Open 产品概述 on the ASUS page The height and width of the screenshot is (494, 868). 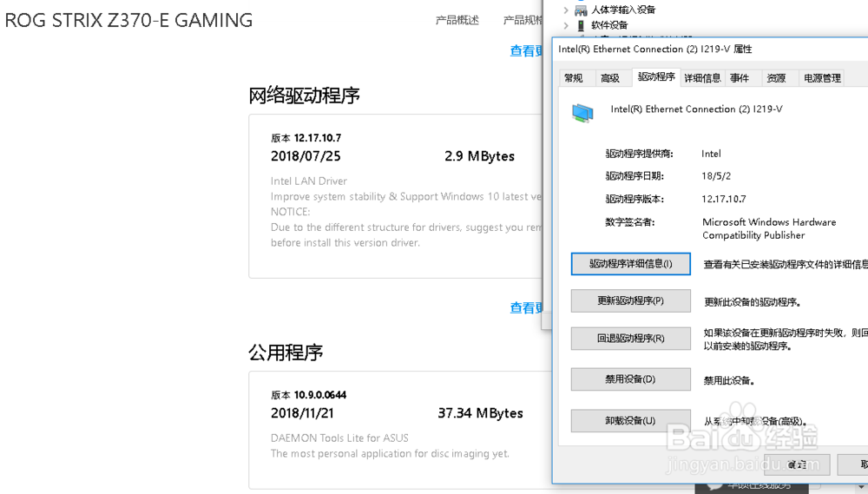457,21
